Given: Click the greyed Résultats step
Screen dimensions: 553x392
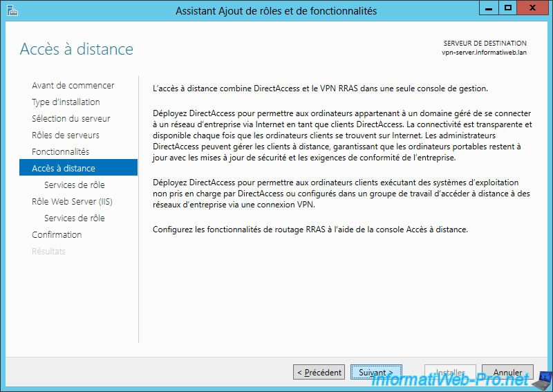Looking at the screenshot, I should (48, 251).
